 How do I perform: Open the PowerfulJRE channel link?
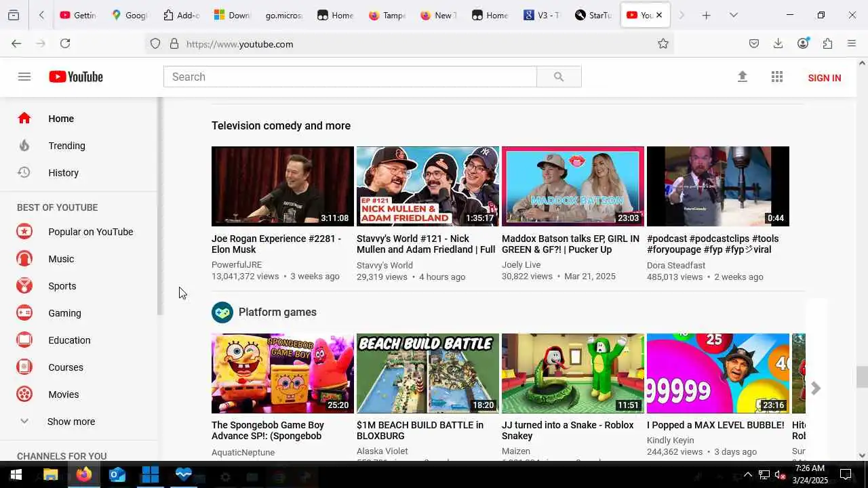237,265
